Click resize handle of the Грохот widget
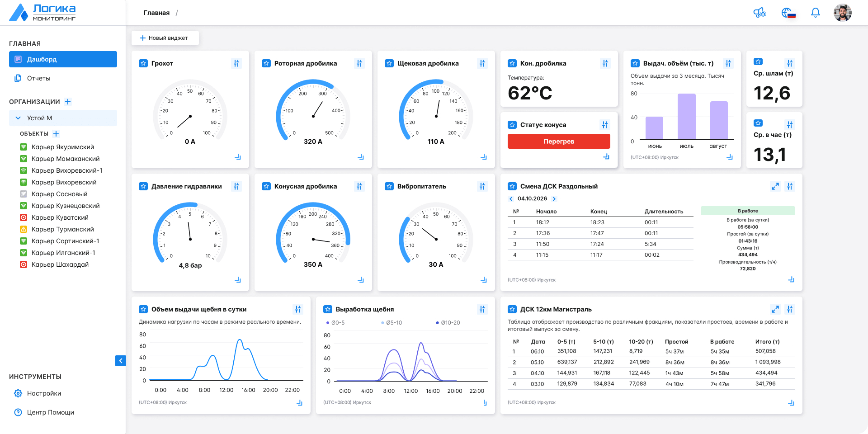Image resolution: width=868 pixels, height=434 pixels. click(238, 157)
